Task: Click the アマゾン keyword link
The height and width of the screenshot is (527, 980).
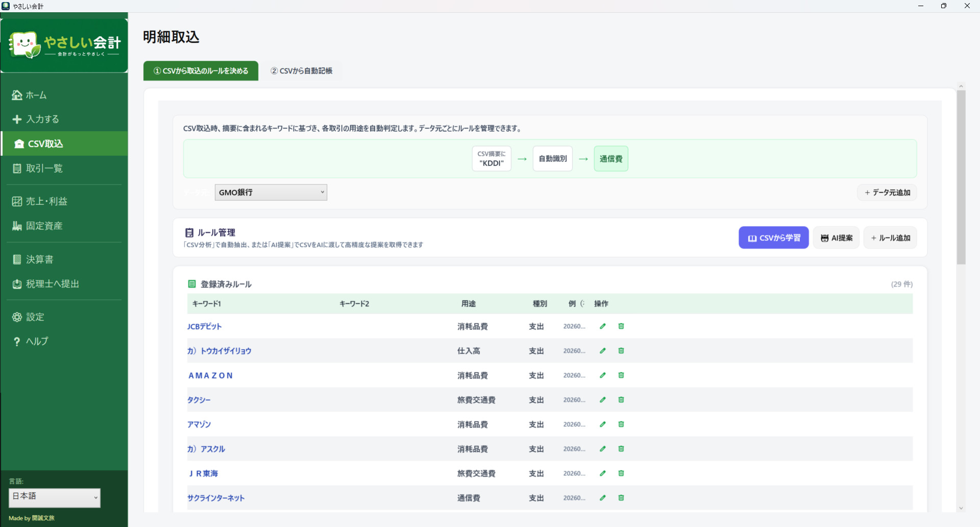Action: [199, 424]
